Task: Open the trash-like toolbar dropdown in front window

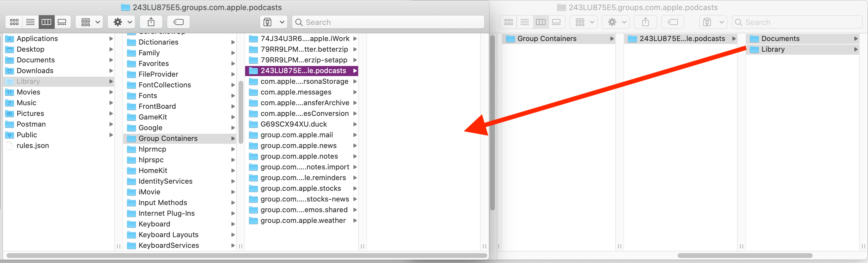Action: 274,22
